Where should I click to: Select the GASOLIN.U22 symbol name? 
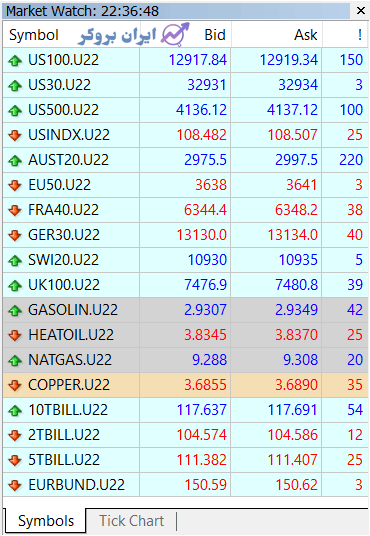click(x=73, y=310)
